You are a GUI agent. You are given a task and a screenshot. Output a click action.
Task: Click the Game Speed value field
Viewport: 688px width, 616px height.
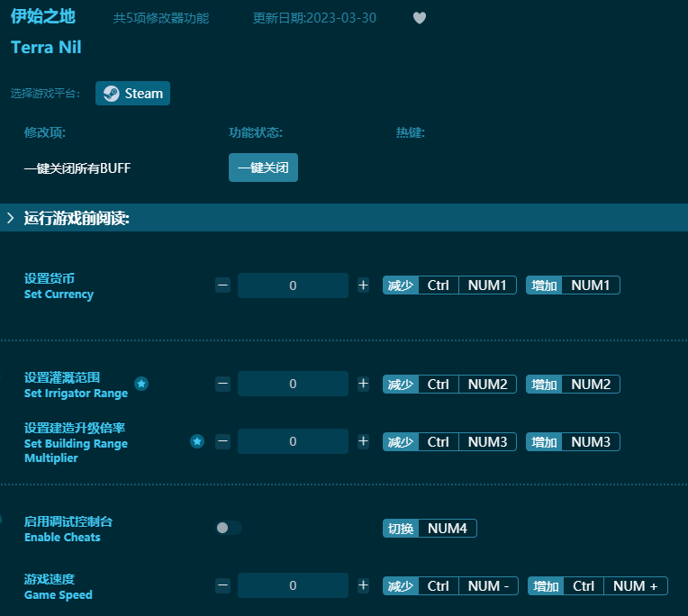coord(293,585)
